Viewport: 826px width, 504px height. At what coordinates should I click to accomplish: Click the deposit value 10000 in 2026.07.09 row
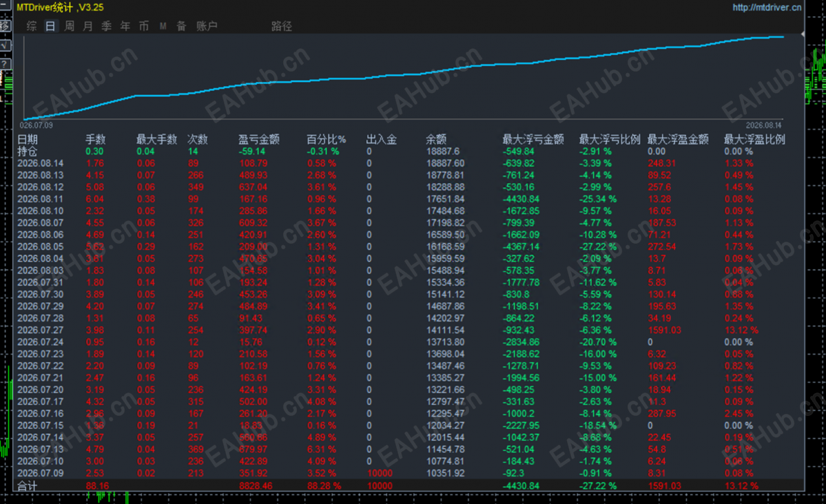pyautogui.click(x=380, y=473)
